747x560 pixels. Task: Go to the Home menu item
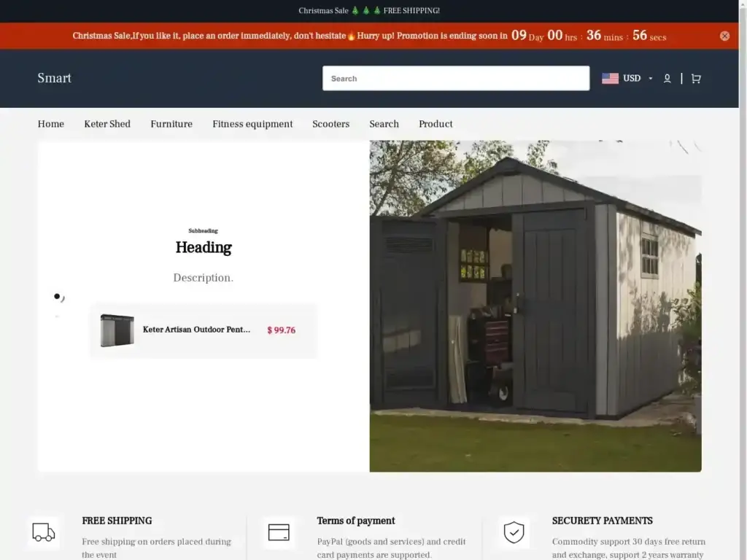(x=51, y=124)
